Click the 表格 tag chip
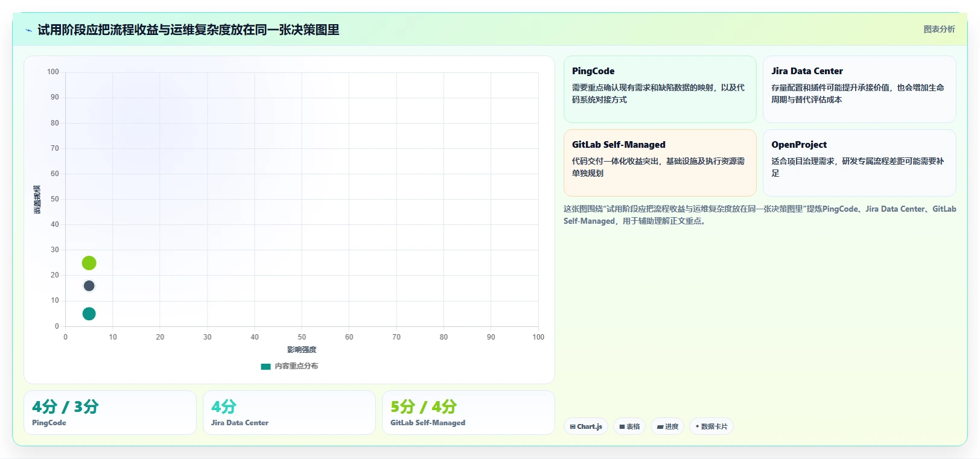The height and width of the screenshot is (459, 980). [x=629, y=426]
